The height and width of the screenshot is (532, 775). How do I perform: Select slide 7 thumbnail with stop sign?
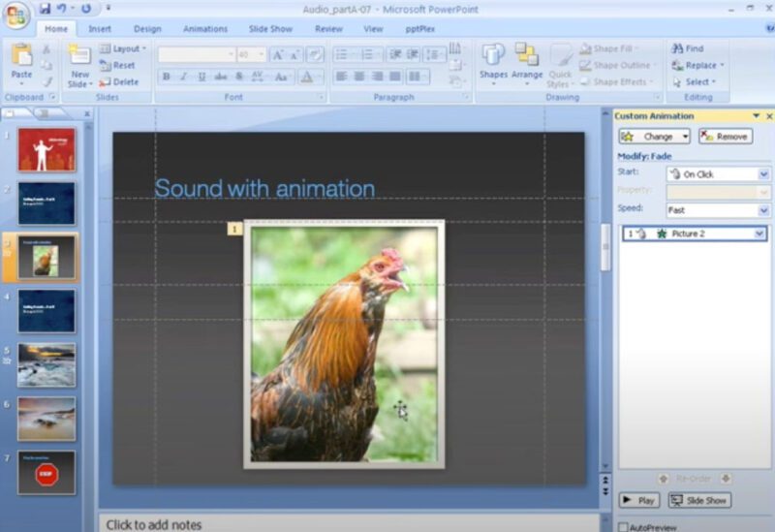[x=46, y=473]
